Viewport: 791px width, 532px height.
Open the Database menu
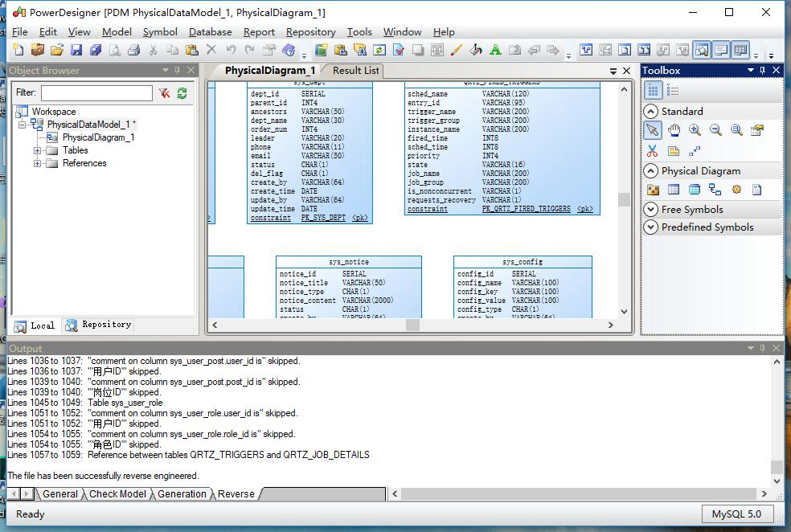211,32
